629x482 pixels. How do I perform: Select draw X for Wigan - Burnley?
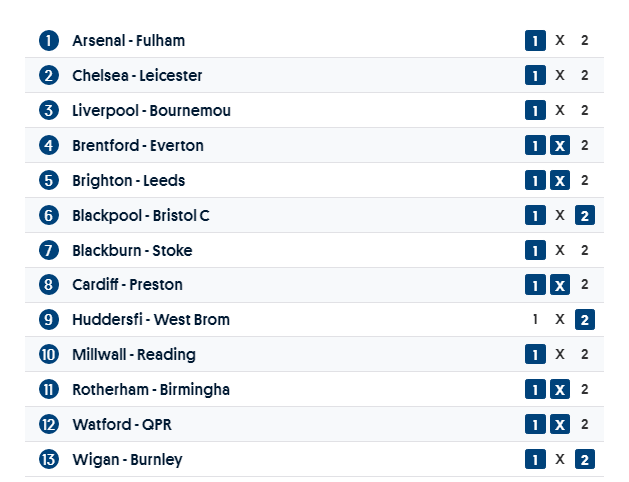[560, 460]
